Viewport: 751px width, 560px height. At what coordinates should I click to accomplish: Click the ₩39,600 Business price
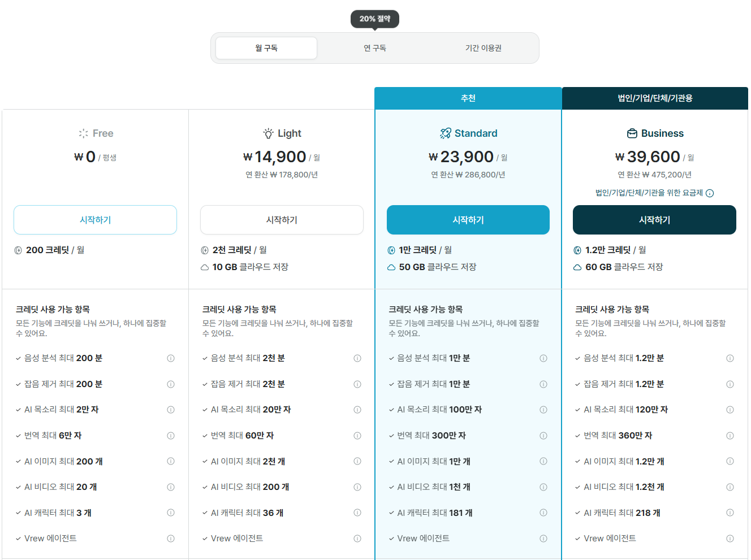(648, 157)
